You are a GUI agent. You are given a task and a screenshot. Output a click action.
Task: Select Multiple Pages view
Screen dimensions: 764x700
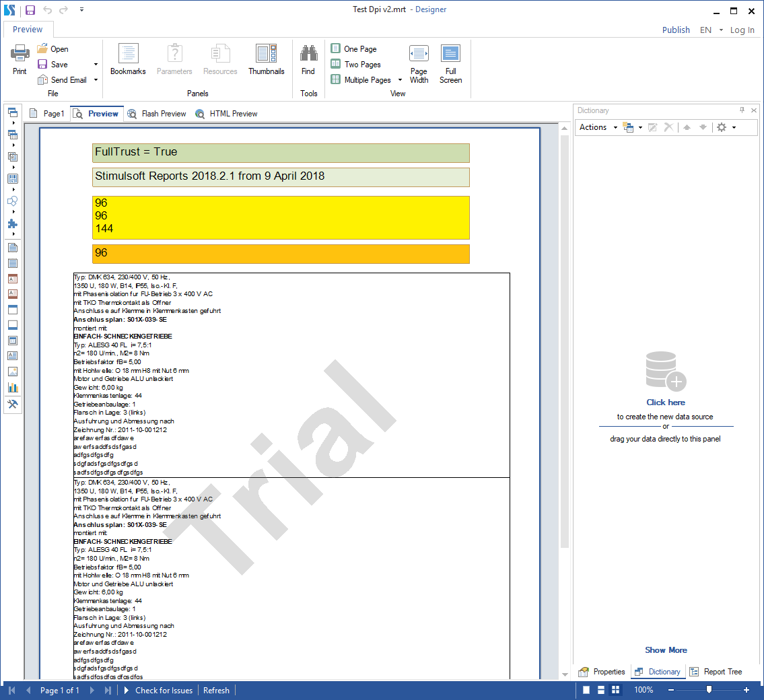361,80
